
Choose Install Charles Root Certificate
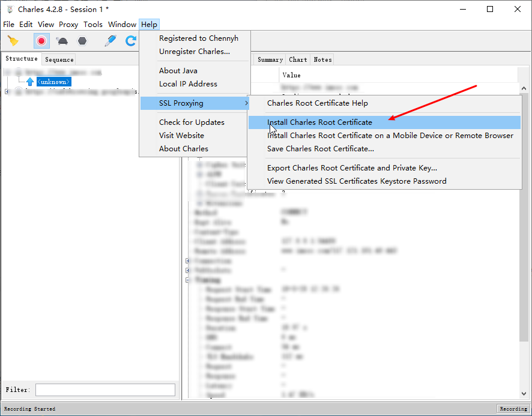(x=319, y=122)
